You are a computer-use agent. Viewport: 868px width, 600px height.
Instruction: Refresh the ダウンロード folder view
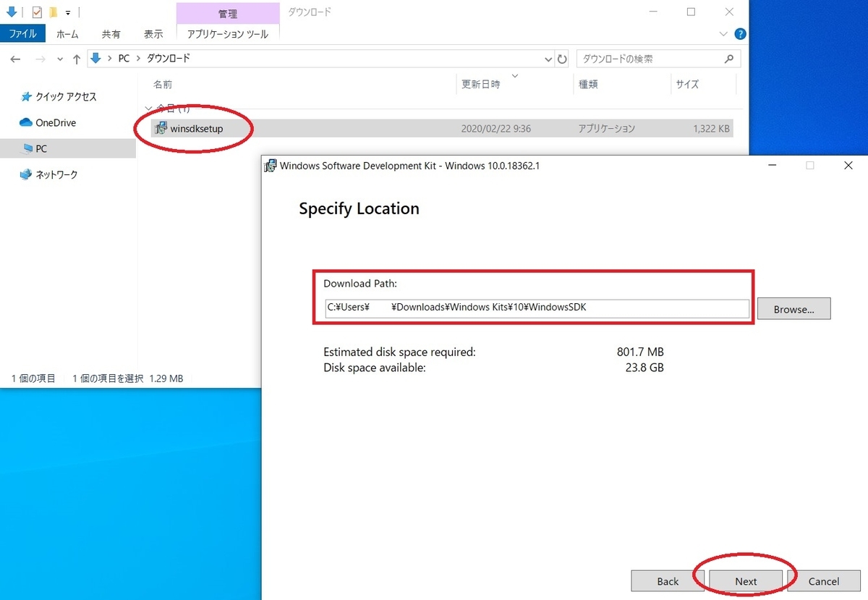click(563, 59)
